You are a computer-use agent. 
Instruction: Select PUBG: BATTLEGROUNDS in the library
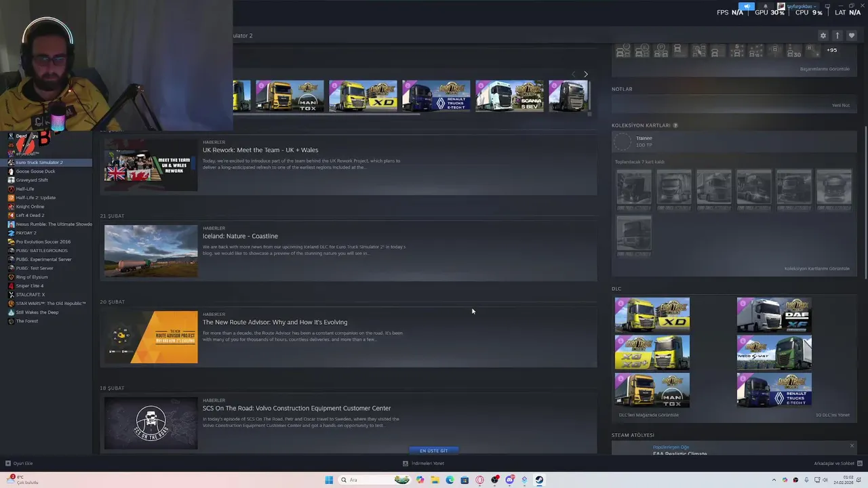tap(41, 251)
